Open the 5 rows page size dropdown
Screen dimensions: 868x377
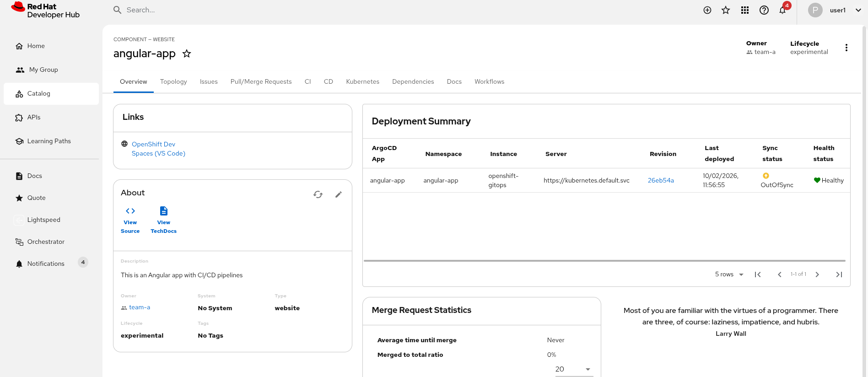click(729, 275)
